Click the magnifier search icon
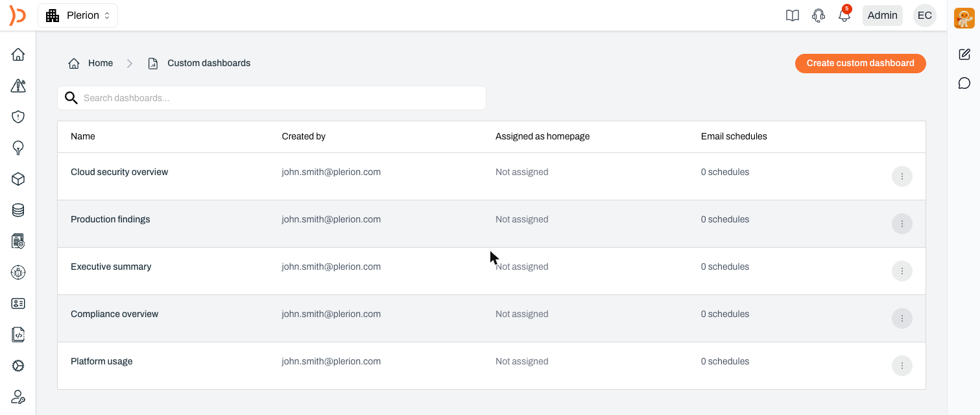Screen dimensions: 980x415 tap(71, 98)
